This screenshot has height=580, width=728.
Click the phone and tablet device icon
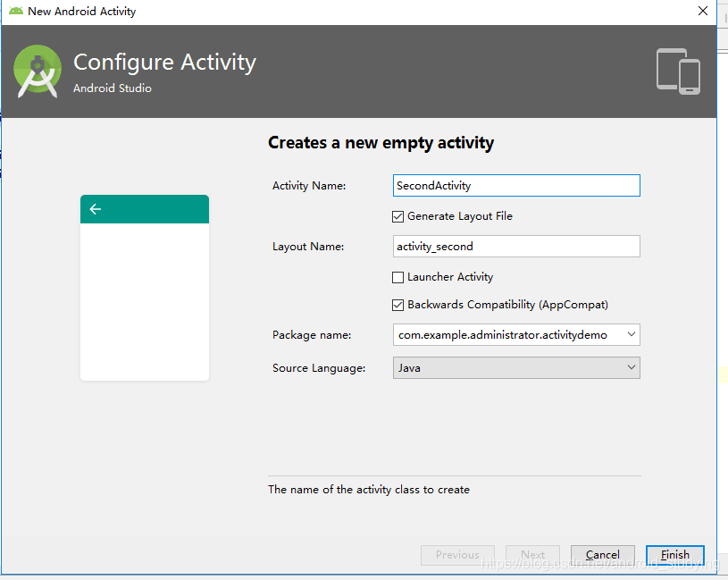[678, 71]
